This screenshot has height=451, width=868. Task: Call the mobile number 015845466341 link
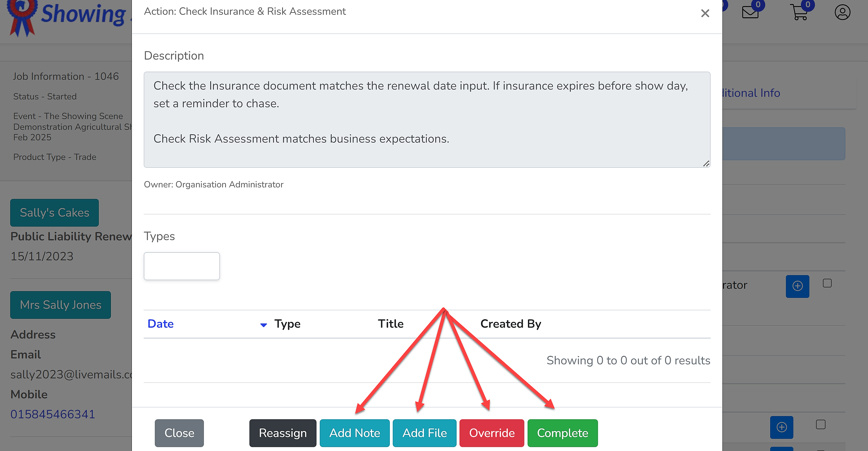coord(53,414)
